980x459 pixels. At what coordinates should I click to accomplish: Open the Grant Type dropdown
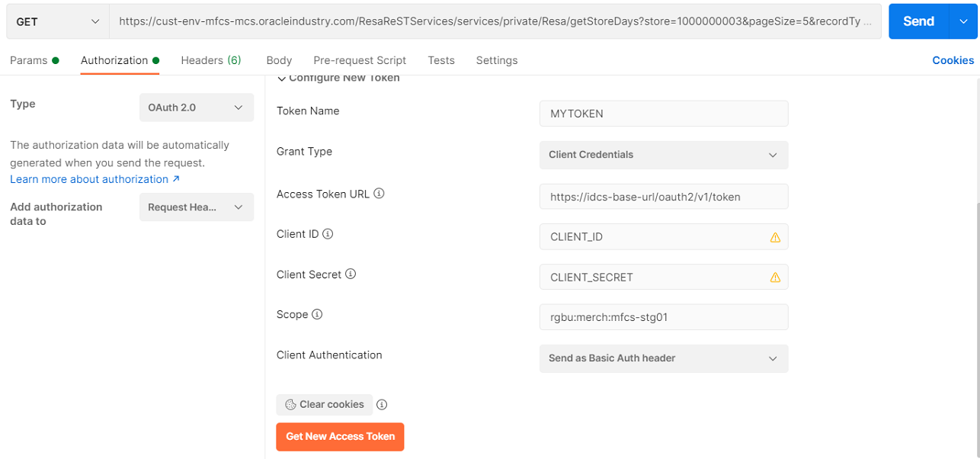663,155
